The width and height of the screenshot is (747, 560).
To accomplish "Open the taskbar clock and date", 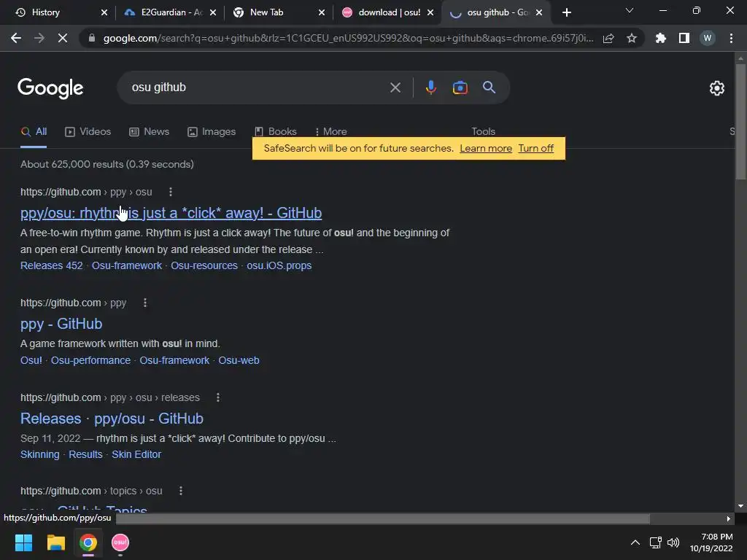I will coord(711,542).
